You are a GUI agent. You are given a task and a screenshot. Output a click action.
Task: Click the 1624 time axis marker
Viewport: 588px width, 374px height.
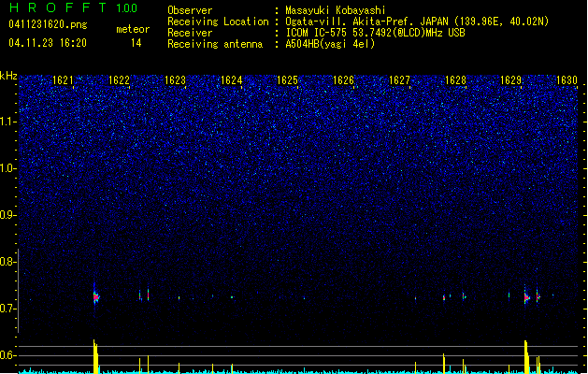(x=232, y=80)
